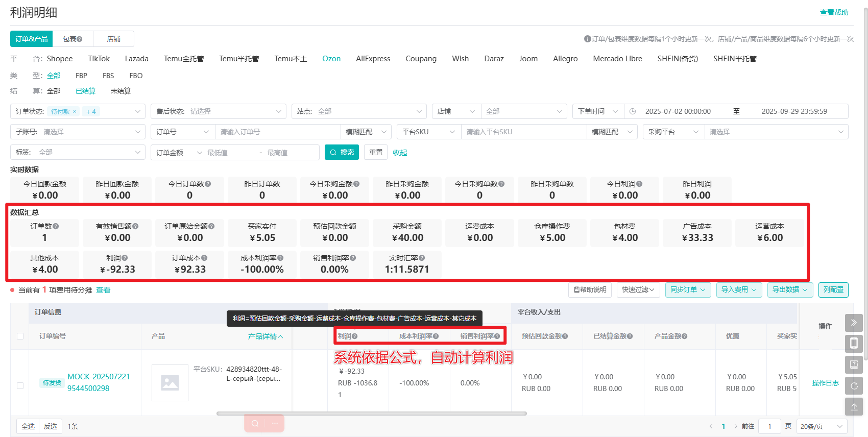The image size is (868, 437).
Task: Select the TikTok platform
Action: point(99,59)
